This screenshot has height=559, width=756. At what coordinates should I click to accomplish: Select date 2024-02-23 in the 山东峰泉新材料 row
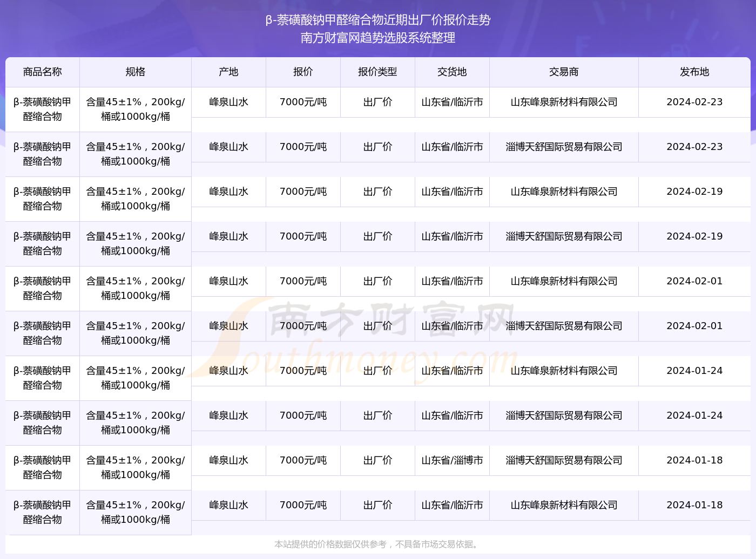click(694, 102)
